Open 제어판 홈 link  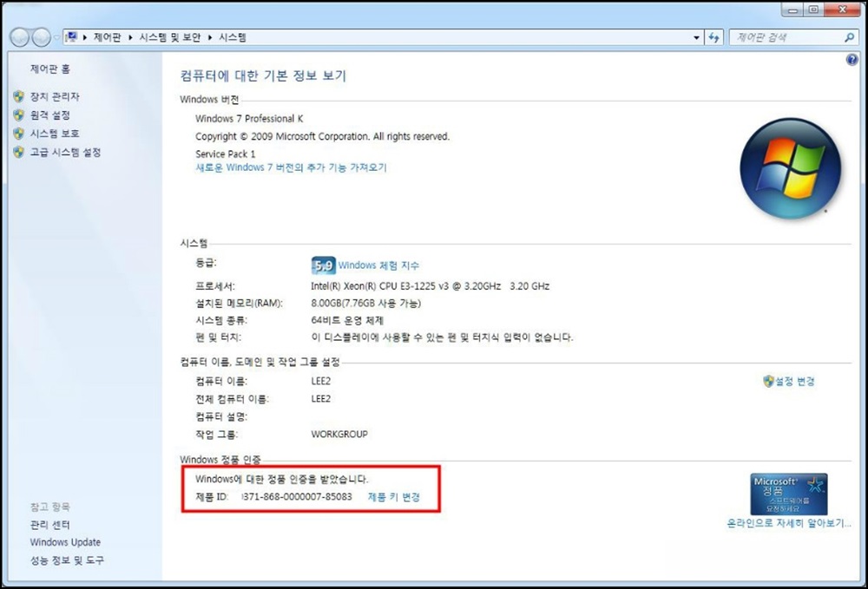pyautogui.click(x=49, y=69)
